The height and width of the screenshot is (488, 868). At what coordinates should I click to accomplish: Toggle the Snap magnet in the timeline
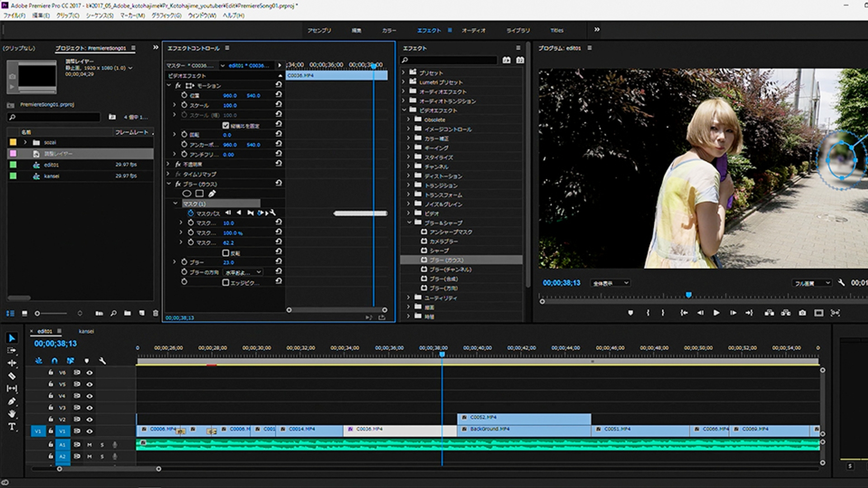[x=54, y=361]
